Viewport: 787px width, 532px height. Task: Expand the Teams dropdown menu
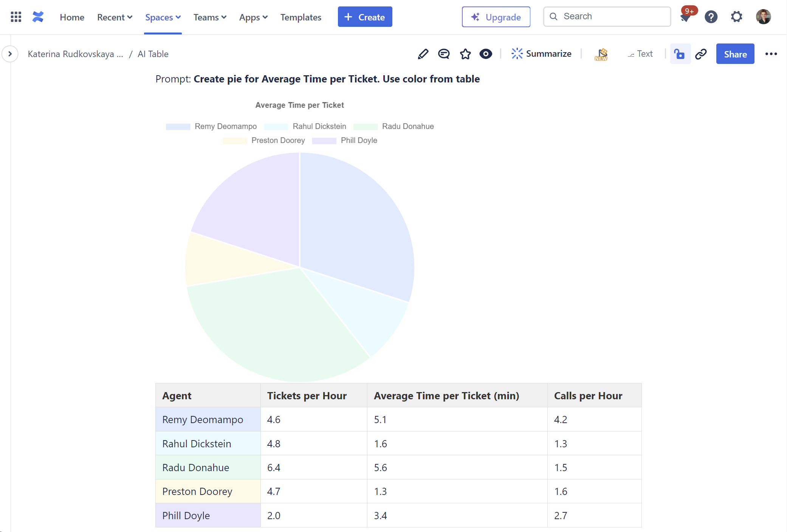(210, 17)
